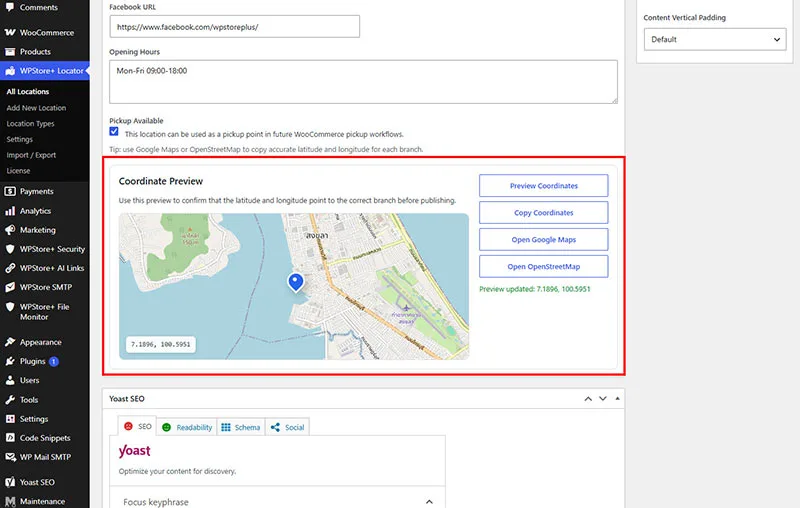Image resolution: width=800 pixels, height=508 pixels.
Task: Click the Plugins plug icon
Action: (10, 361)
